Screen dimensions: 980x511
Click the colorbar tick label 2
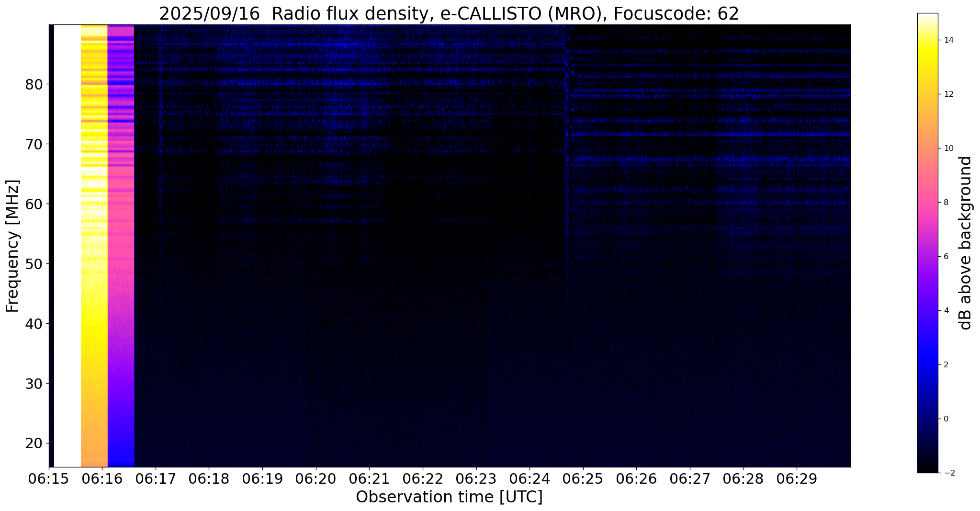tap(946, 365)
